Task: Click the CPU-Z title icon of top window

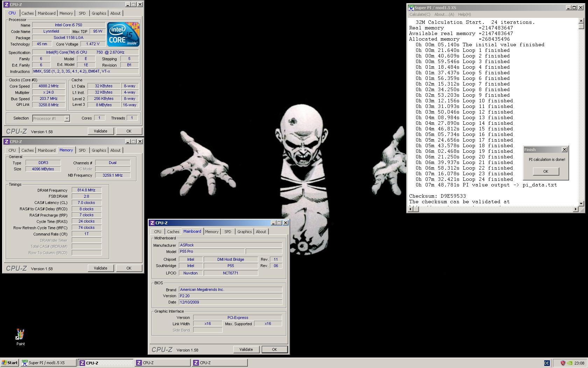Action: click(x=6, y=5)
